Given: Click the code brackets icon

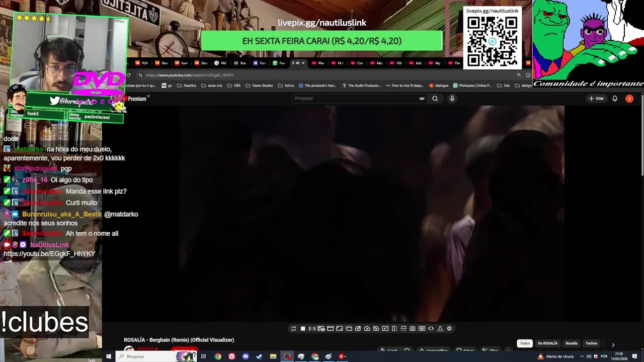Looking at the screenshot, I should [x=431, y=328].
